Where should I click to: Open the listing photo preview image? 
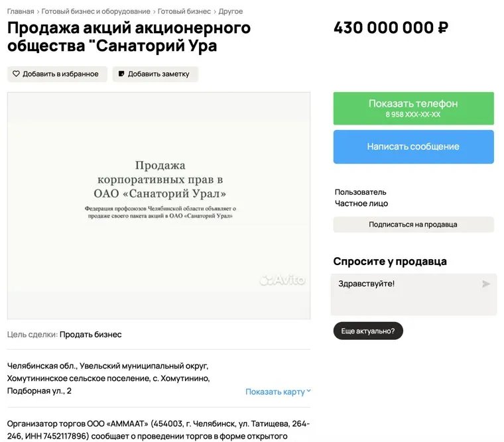[x=158, y=205]
